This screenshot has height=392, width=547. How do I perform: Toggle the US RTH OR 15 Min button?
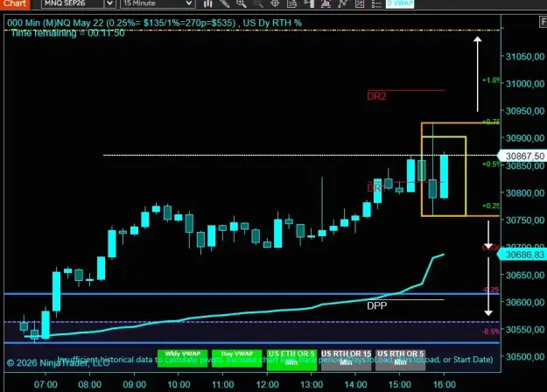[x=346, y=360]
